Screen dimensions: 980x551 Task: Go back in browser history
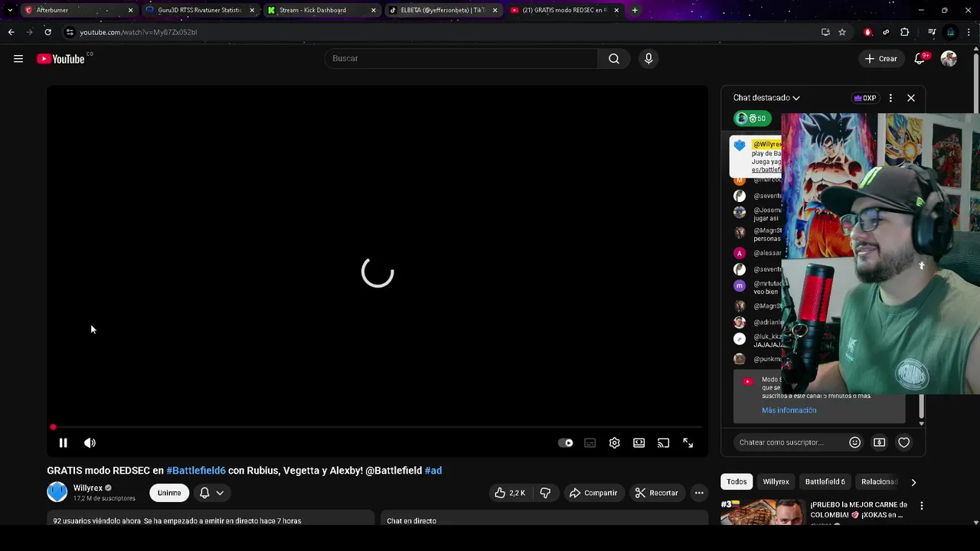[11, 32]
